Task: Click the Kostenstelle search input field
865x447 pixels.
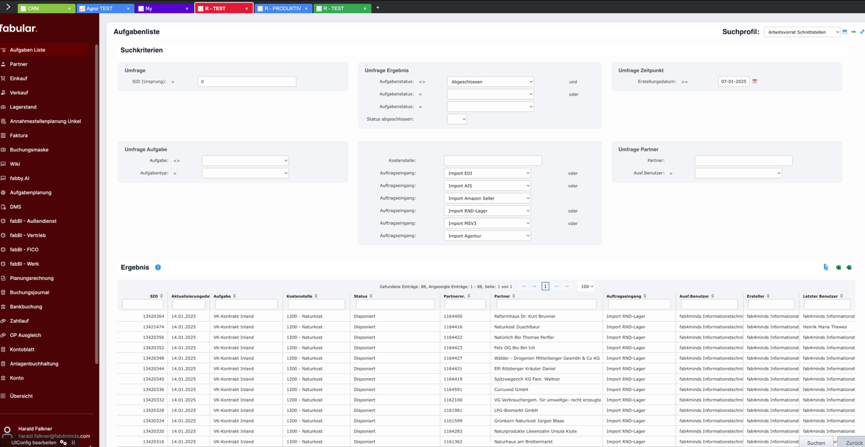Action: [x=493, y=160]
